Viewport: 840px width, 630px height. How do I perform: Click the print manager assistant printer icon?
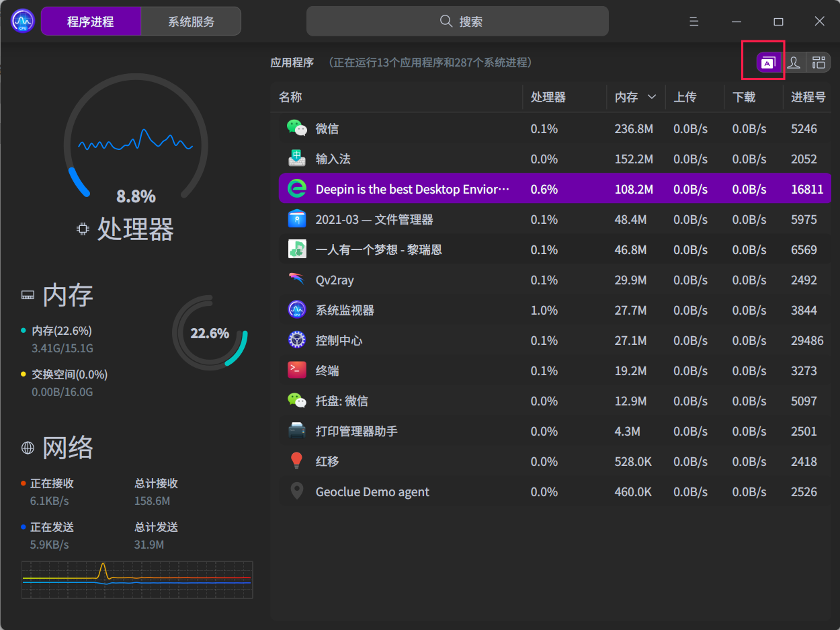click(x=296, y=431)
